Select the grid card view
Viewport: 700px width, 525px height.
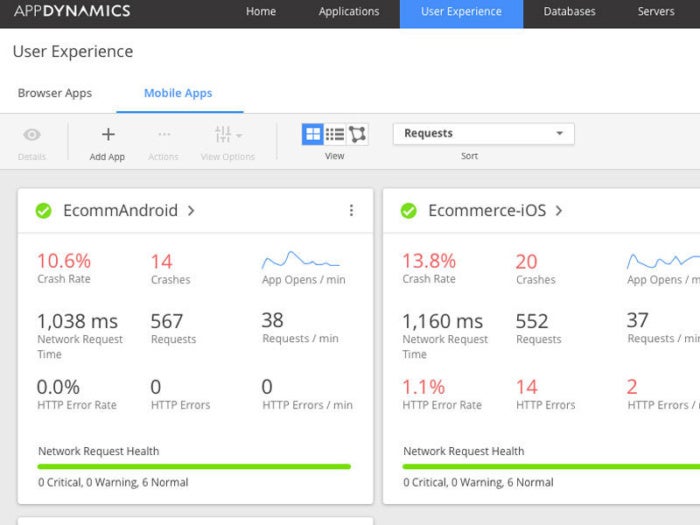[313, 134]
